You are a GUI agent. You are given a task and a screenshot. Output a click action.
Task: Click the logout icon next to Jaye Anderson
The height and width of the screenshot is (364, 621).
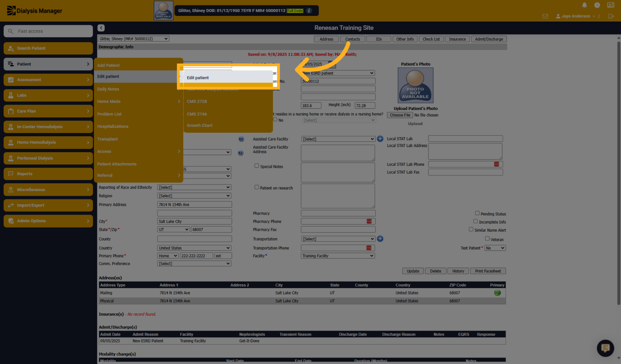(611, 16)
